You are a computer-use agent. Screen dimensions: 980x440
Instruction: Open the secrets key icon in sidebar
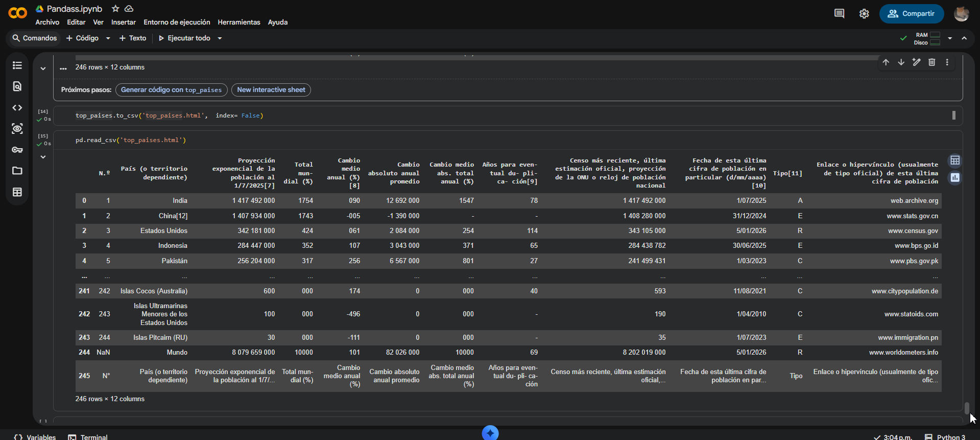[17, 150]
